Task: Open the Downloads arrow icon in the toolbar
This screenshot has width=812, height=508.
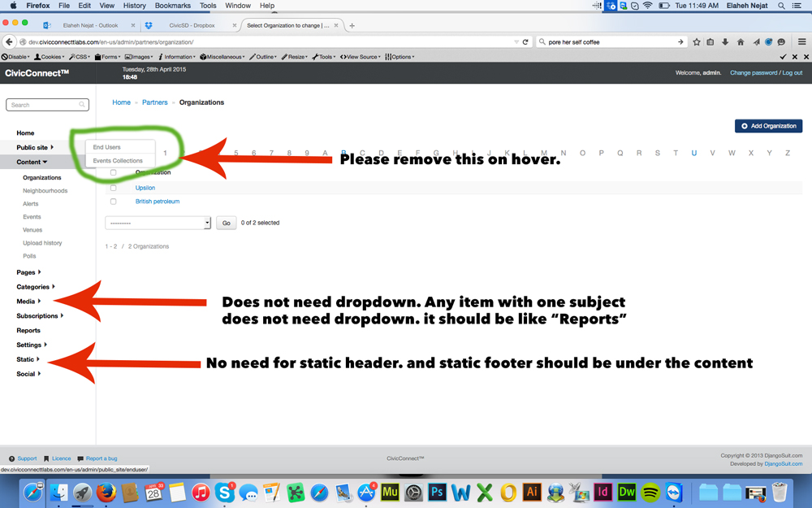Action: 725,42
